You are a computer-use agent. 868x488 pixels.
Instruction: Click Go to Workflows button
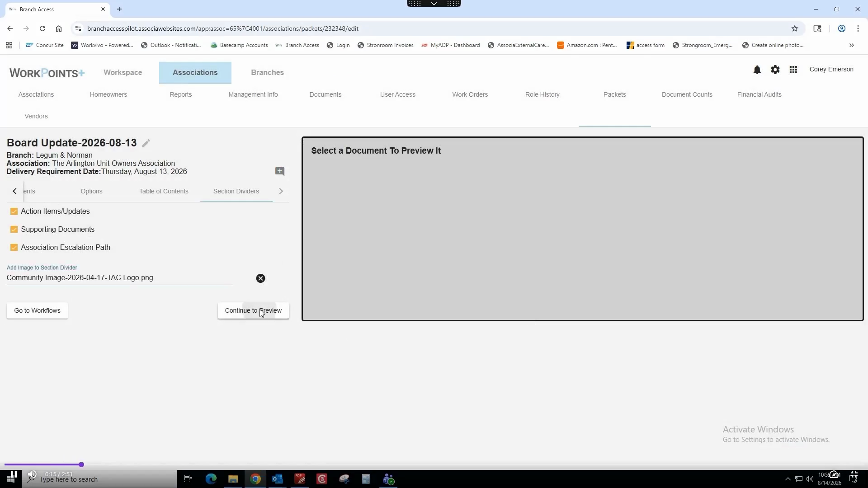[37, 310]
